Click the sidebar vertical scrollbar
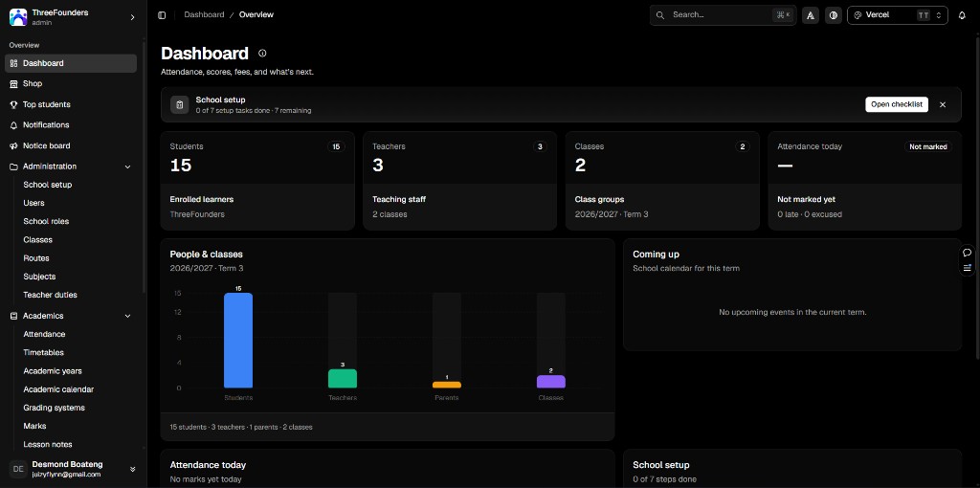 [145, 167]
